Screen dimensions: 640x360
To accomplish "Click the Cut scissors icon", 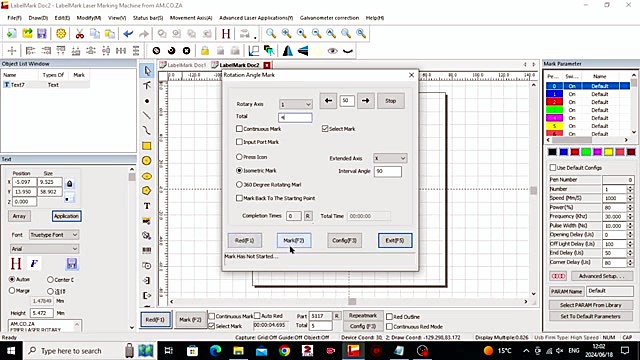I will click(x=80, y=33).
